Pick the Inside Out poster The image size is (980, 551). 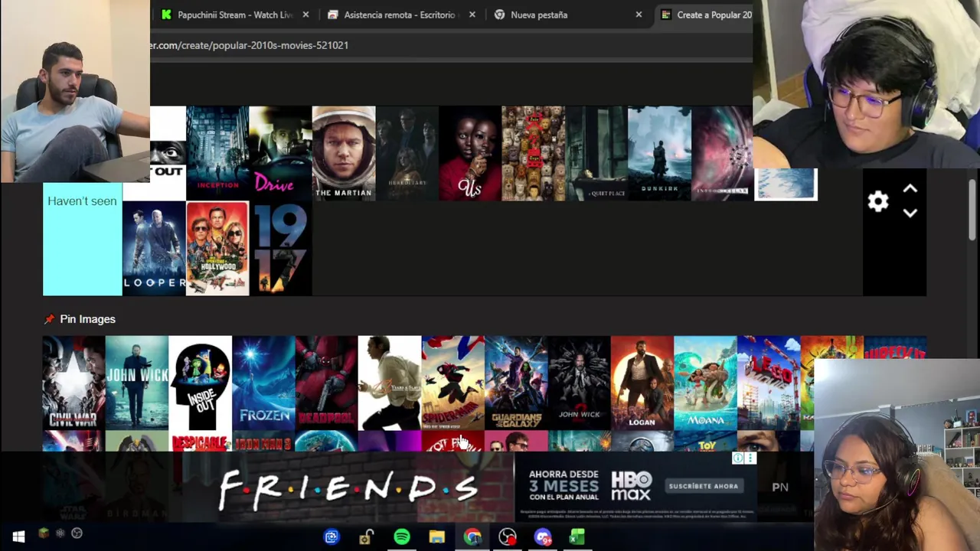click(x=200, y=383)
